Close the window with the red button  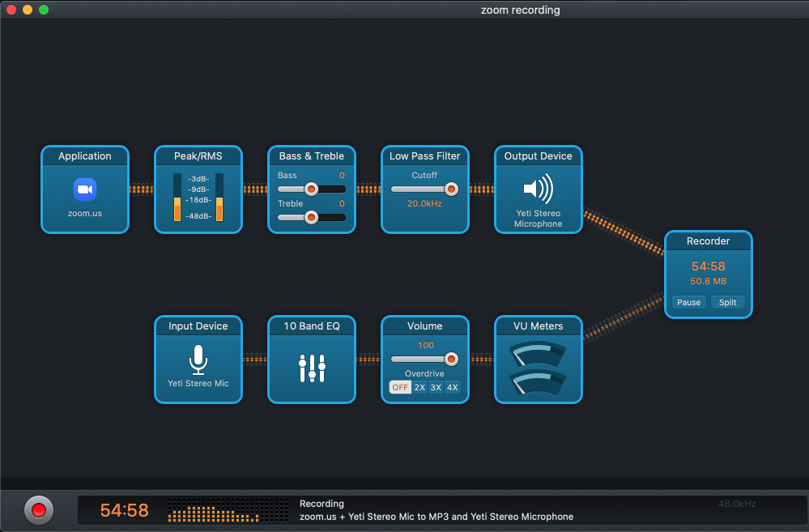pos(11,10)
